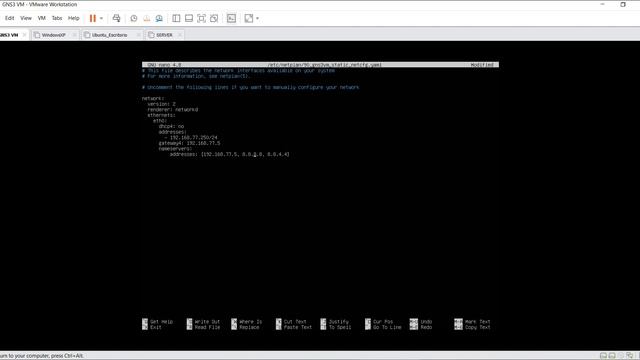Click the 'nameservers:' line
Image resolution: width=640 pixels, height=360 pixels.
coord(176,149)
